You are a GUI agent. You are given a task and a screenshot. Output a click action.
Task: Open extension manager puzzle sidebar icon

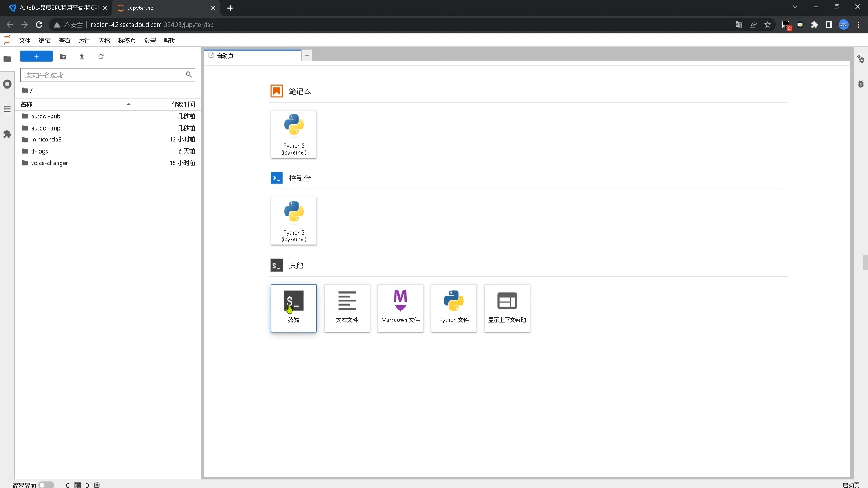[x=7, y=134]
